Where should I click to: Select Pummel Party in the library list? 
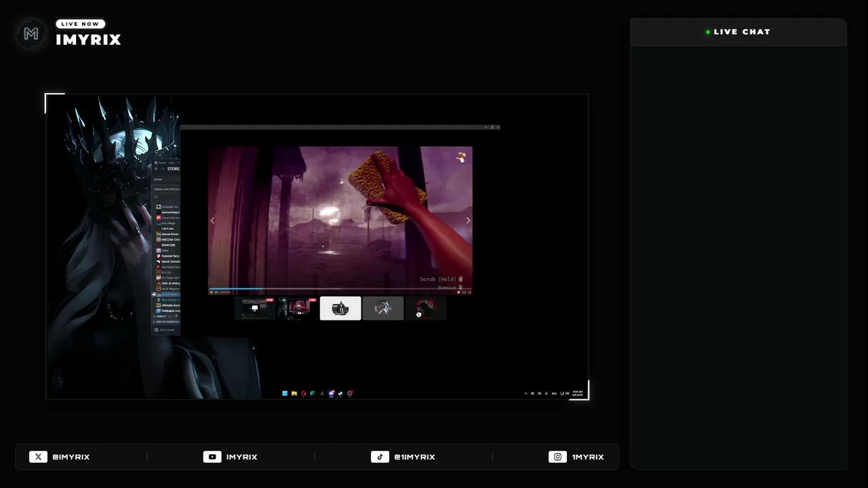(x=169, y=256)
